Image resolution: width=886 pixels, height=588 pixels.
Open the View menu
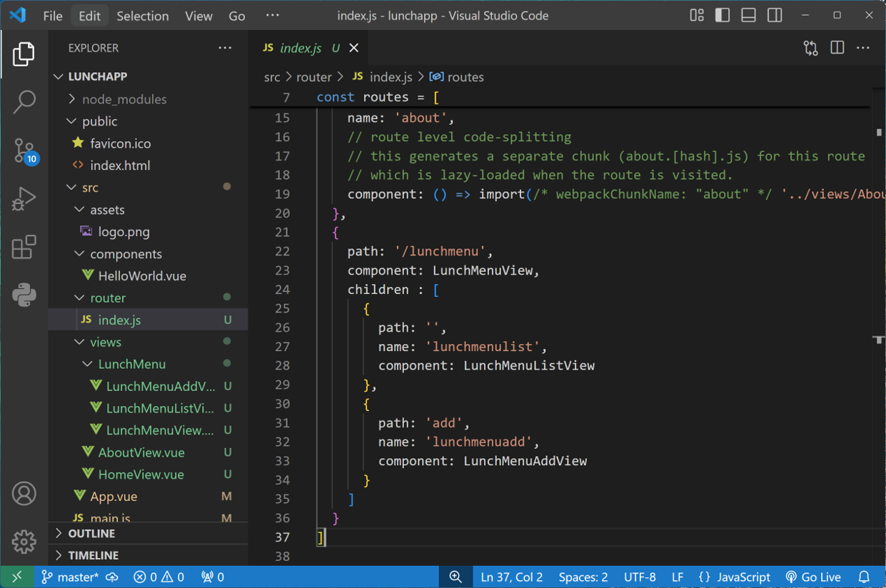click(x=198, y=16)
